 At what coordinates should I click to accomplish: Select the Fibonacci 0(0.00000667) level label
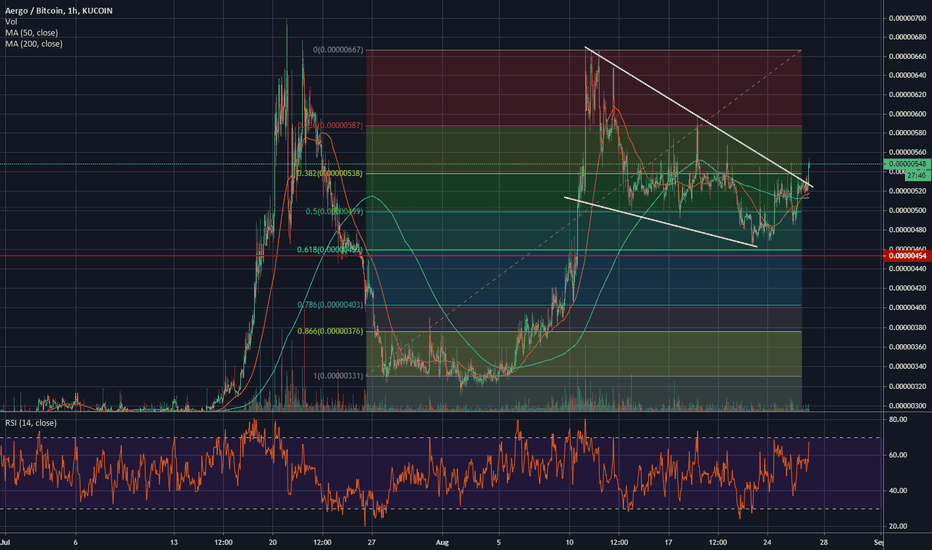(338, 50)
